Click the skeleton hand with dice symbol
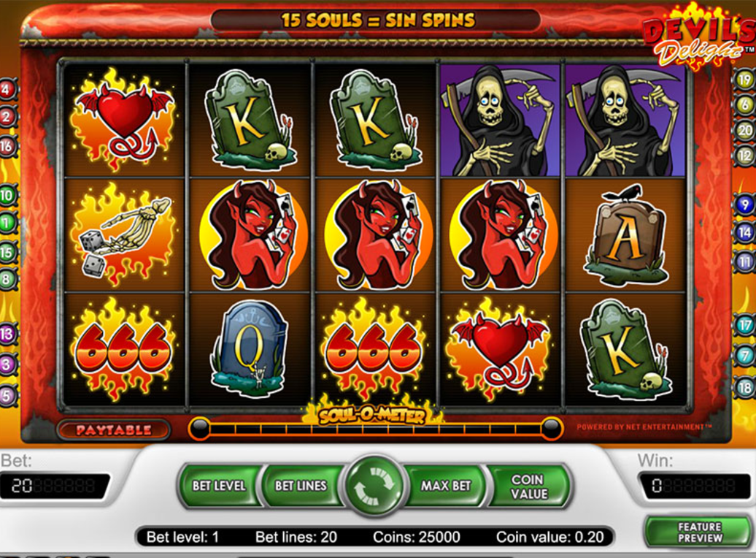Image resolution: width=756 pixels, height=558 pixels. (123, 236)
